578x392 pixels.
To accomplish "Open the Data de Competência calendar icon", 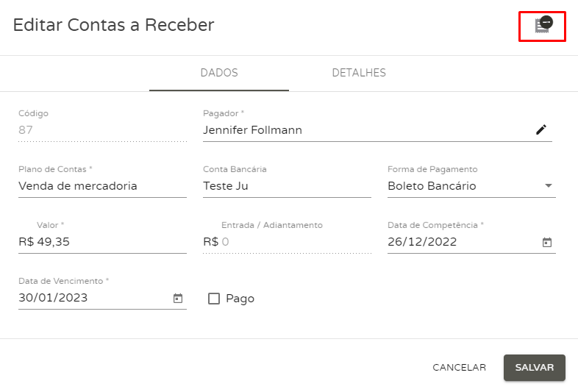I will pyautogui.click(x=547, y=242).
